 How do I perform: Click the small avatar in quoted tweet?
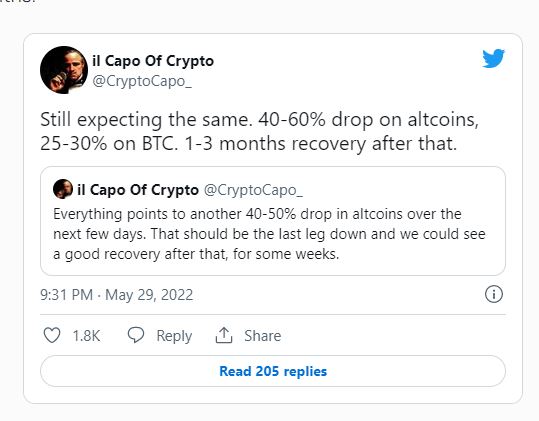pos(63,189)
